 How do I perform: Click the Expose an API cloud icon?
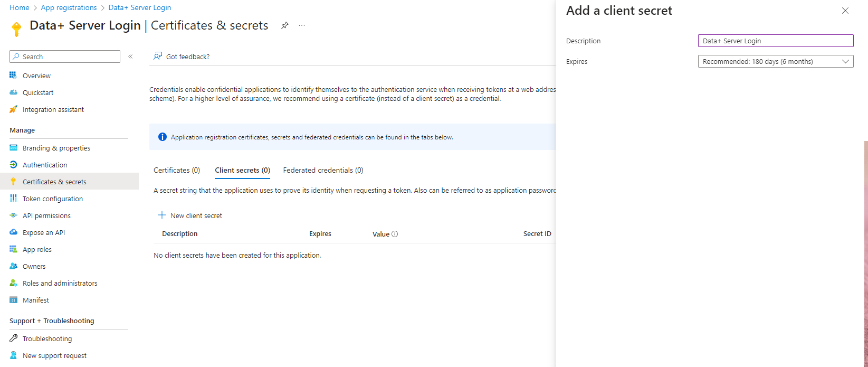coord(13,232)
